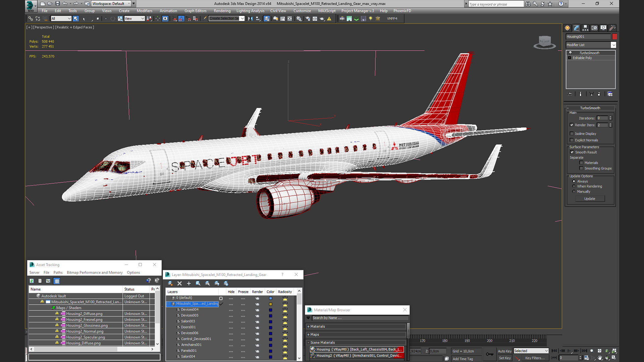Viewport: 644px width, 362px height.
Task: Click the Select Object tool in main toolbar
Action: coord(76,19)
